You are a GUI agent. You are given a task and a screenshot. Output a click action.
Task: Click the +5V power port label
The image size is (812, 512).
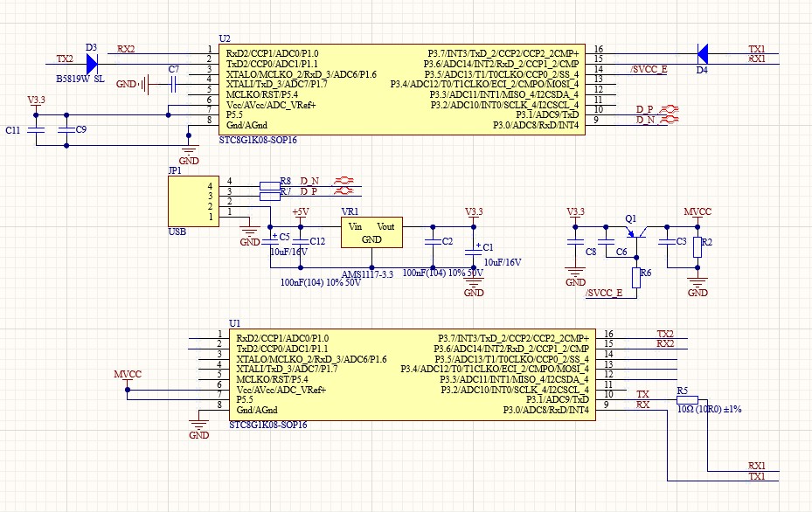coord(301,211)
